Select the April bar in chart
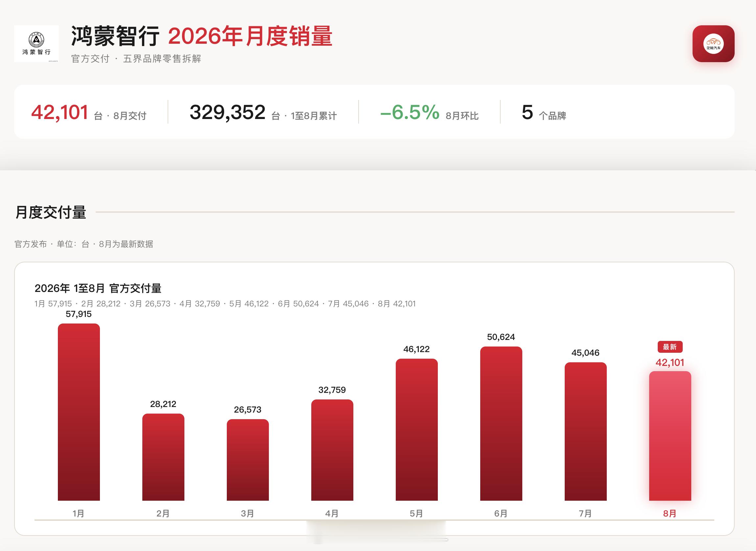 [332, 450]
